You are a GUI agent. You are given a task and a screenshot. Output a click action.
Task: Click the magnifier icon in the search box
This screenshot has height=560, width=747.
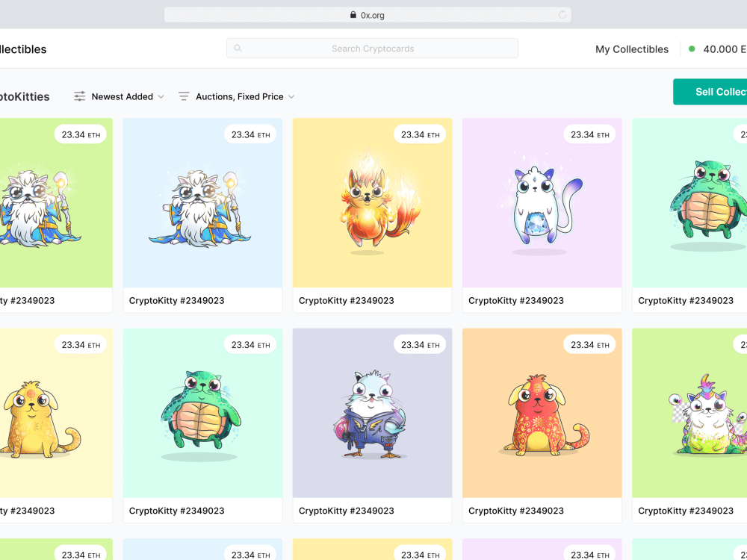click(x=238, y=48)
